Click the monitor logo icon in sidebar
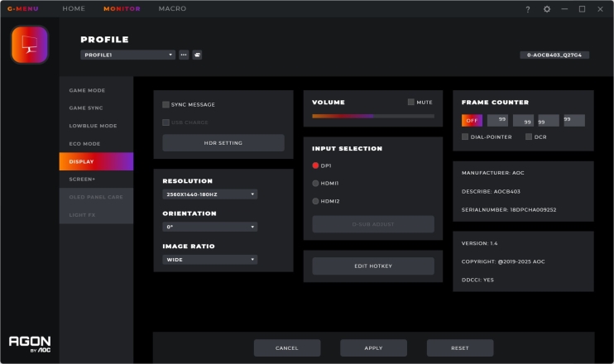 click(x=29, y=45)
